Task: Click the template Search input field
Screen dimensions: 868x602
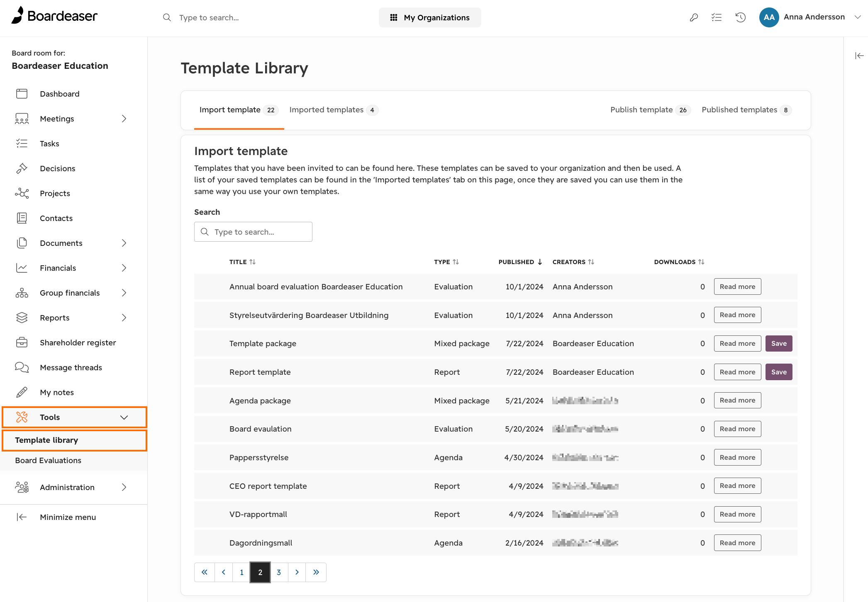Action: [253, 232]
